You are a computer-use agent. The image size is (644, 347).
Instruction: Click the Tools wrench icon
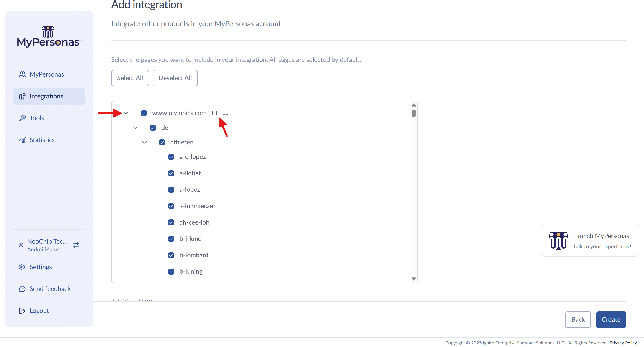point(22,118)
